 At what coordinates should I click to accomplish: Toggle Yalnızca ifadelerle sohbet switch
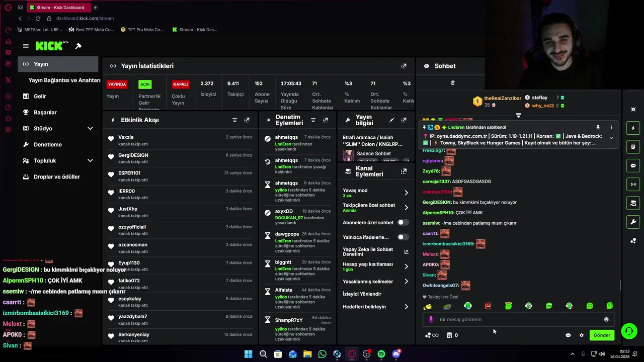pos(403,237)
